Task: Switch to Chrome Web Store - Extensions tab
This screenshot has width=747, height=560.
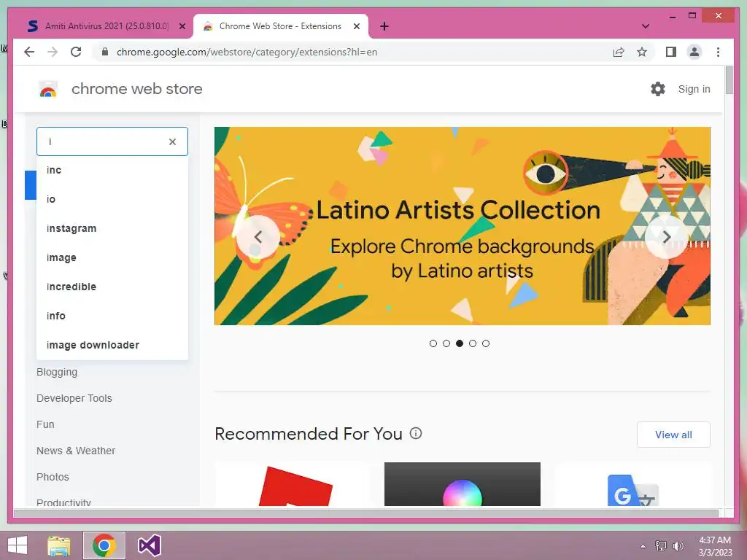Action: pyautogui.click(x=280, y=26)
